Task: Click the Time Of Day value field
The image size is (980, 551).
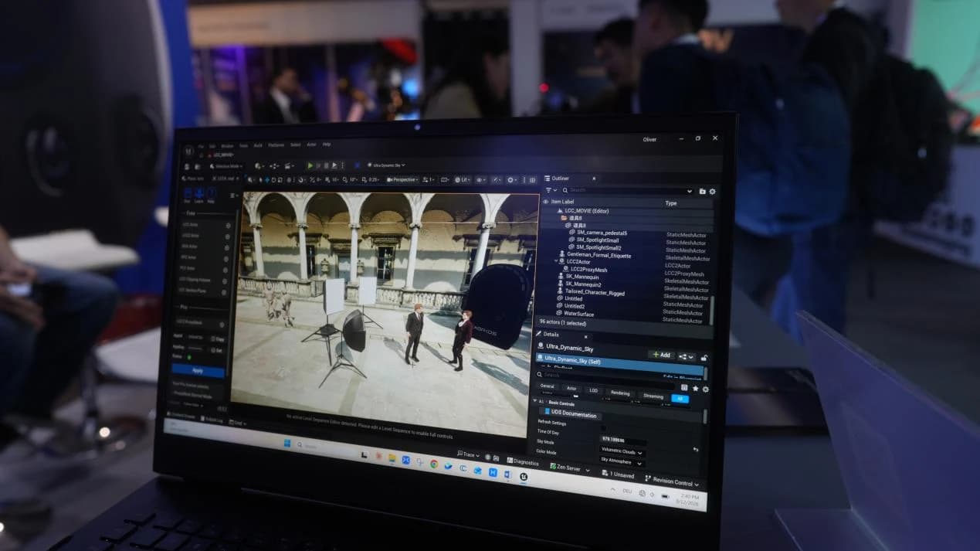Action: pos(622,440)
